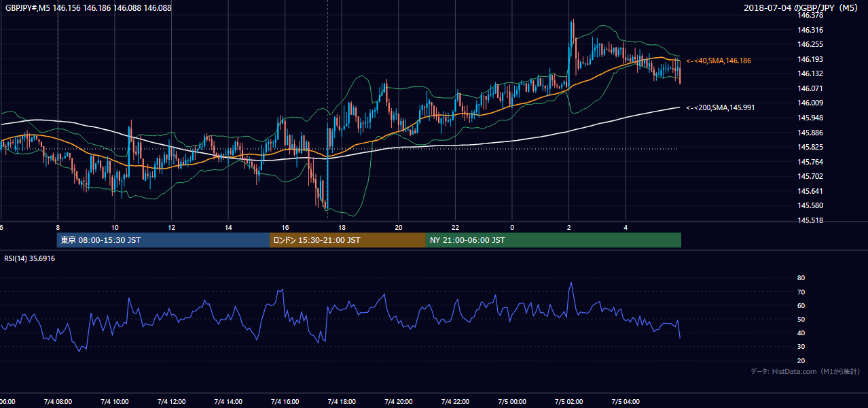Click price axis value 146.378
Screen dimensions: 868x408
pos(810,15)
